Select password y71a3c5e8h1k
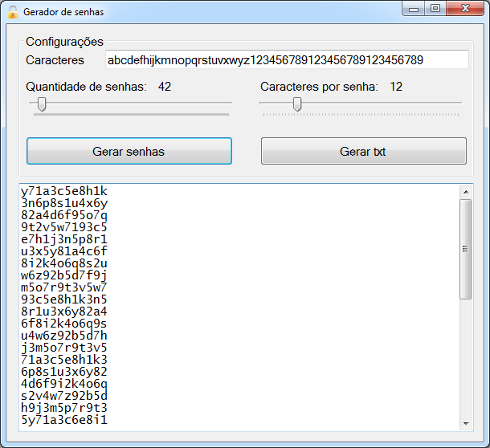 [64, 191]
